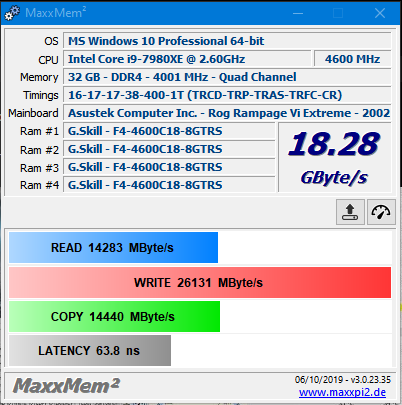402x405 pixels.
Task: Click the Ram #3 G.Skill field
Action: (x=169, y=167)
